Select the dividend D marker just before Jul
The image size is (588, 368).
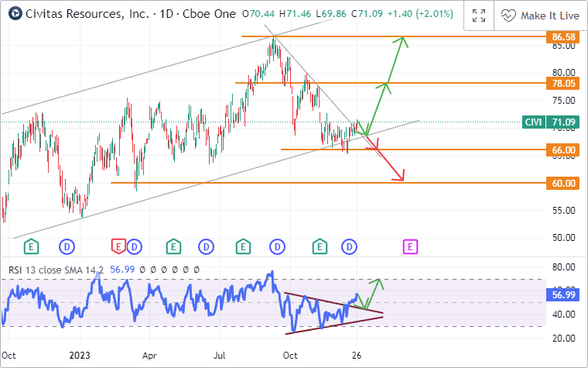pyautogui.click(x=206, y=246)
